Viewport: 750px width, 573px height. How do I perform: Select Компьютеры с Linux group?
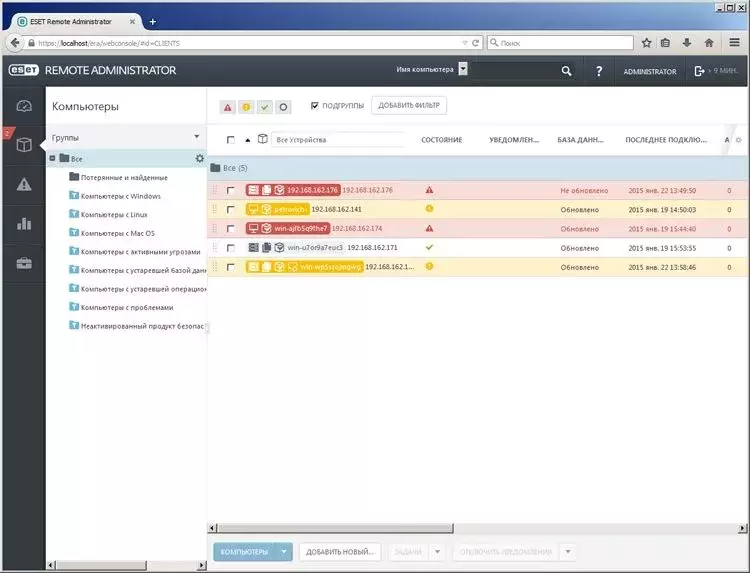pos(114,215)
